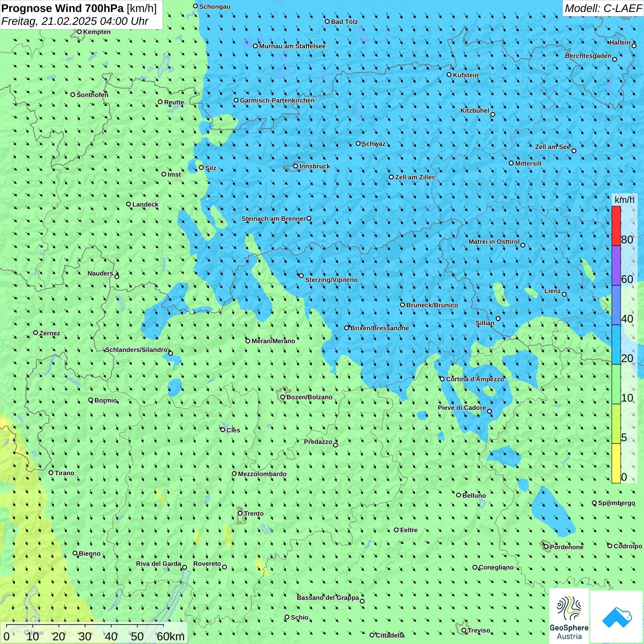Click the Landeck label
The width and height of the screenshot is (644, 644).
point(145,204)
